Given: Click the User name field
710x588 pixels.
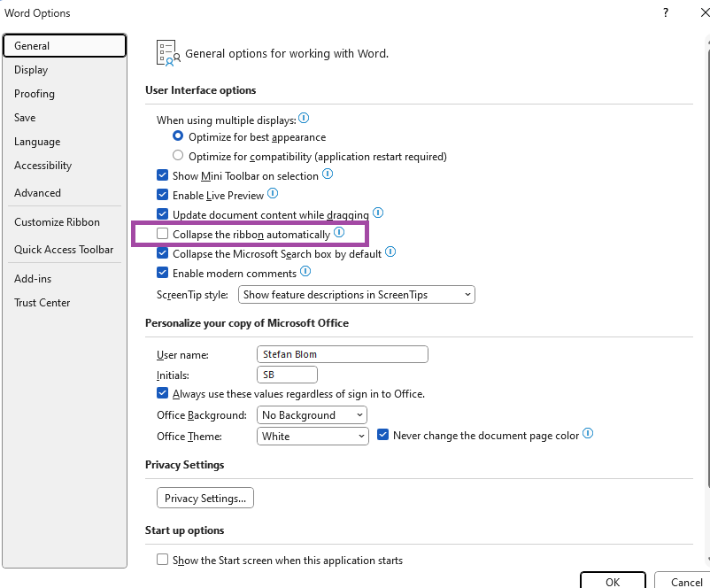Looking at the screenshot, I should pos(343,354).
